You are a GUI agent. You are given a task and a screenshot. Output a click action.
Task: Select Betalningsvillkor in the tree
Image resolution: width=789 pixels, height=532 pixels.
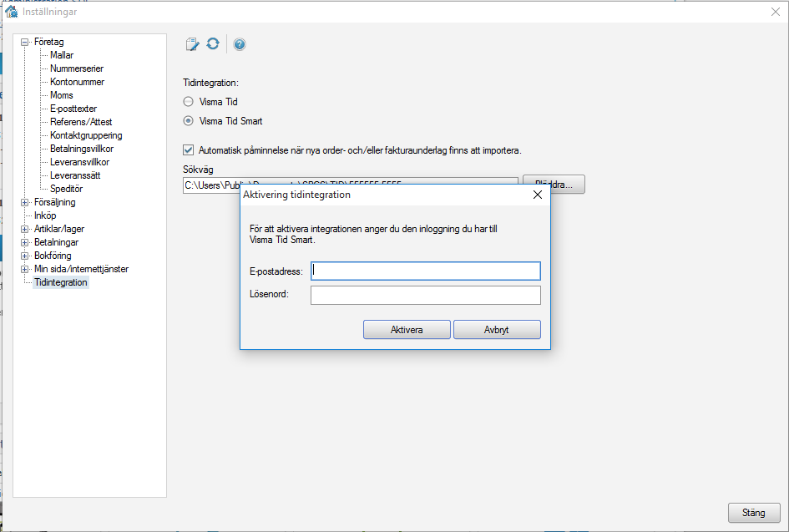point(82,149)
